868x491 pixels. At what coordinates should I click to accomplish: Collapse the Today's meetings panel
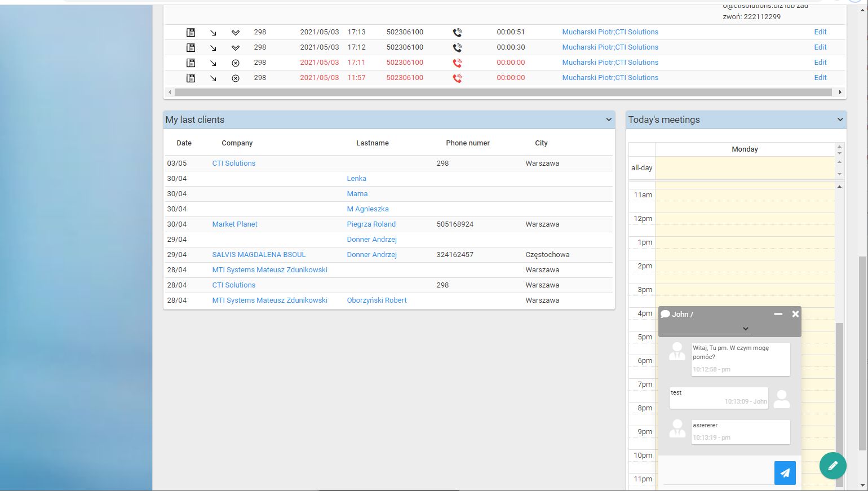(840, 120)
